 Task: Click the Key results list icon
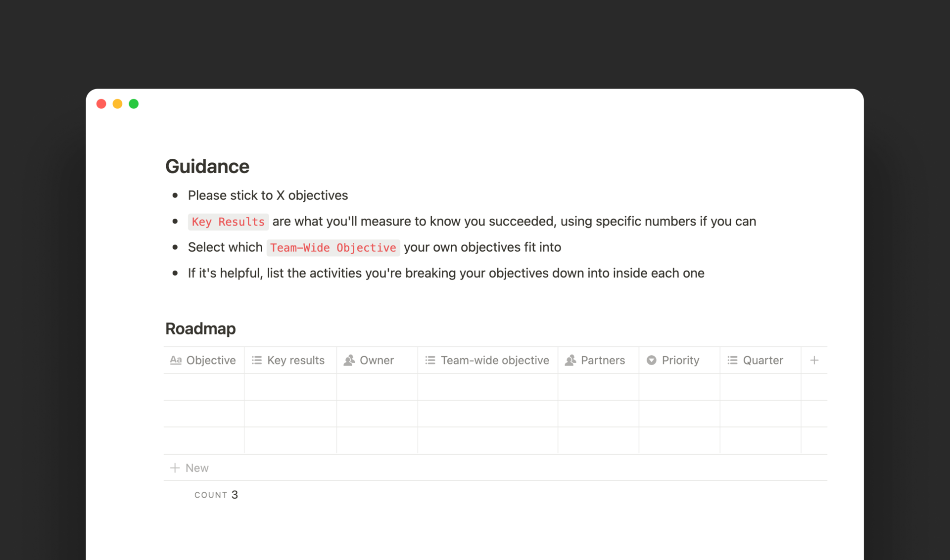[257, 360]
